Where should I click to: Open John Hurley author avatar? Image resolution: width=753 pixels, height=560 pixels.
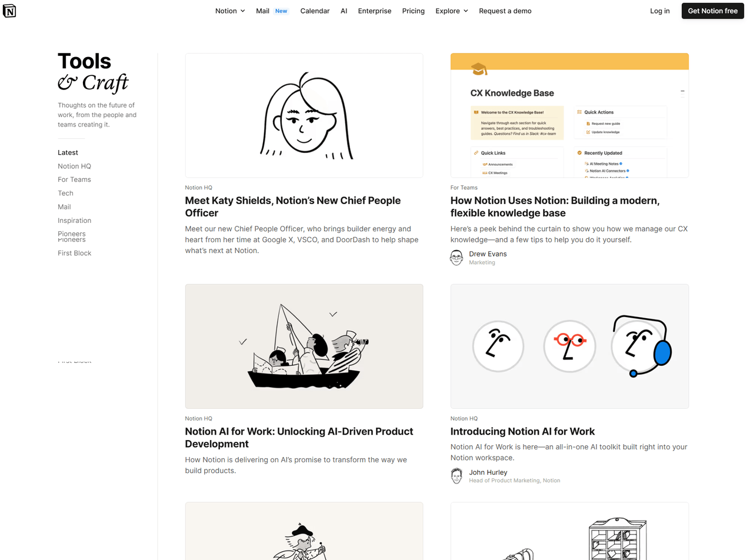[457, 476]
